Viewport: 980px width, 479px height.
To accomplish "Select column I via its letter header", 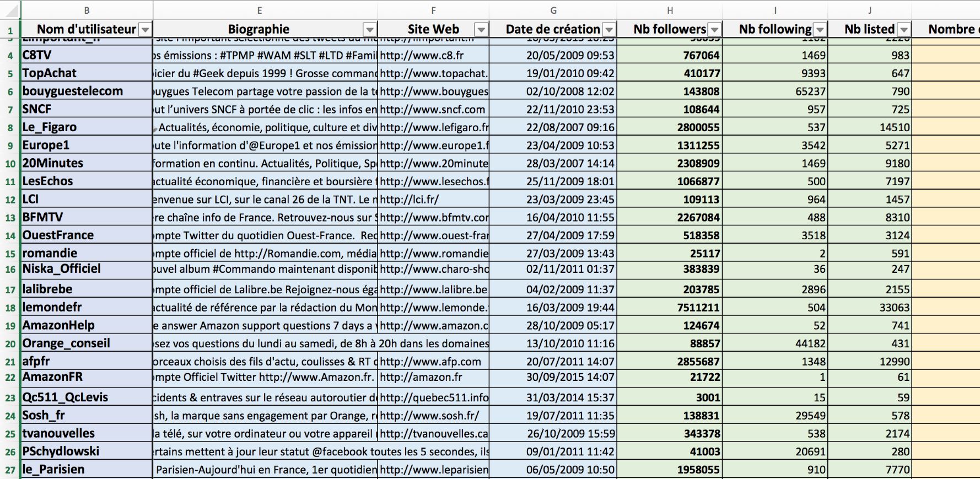I will (775, 10).
